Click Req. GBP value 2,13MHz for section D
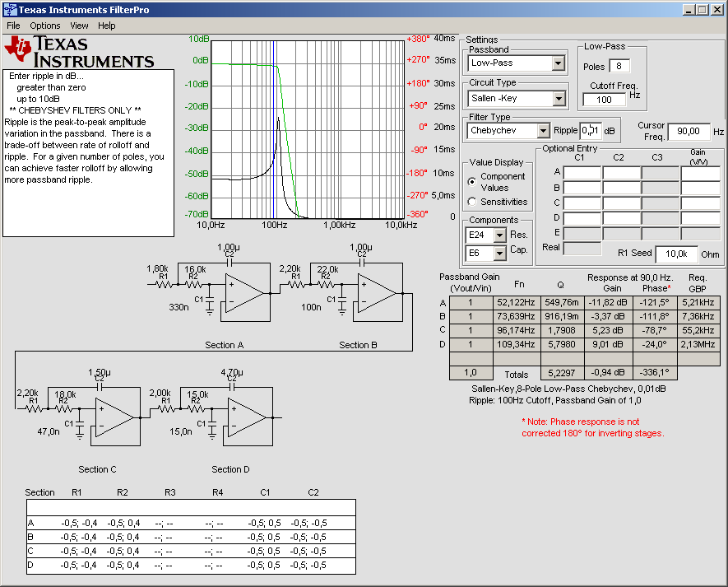728x587 pixels. point(698,344)
